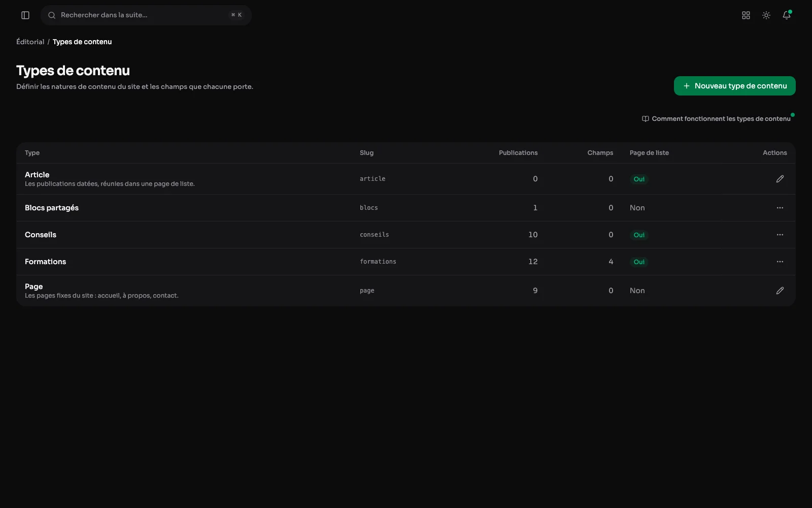Open the apps grid icon
This screenshot has width=812, height=508.
point(746,15)
